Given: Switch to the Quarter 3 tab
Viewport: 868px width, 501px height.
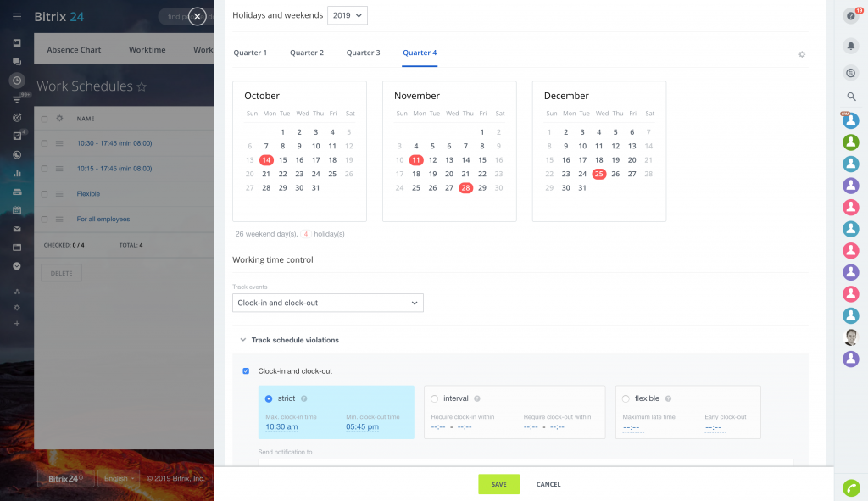Looking at the screenshot, I should (363, 53).
